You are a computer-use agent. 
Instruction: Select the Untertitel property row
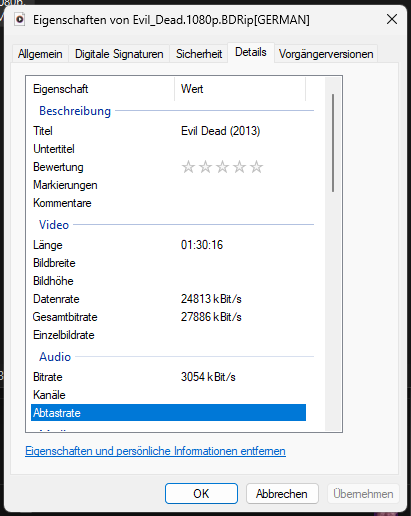click(168, 149)
